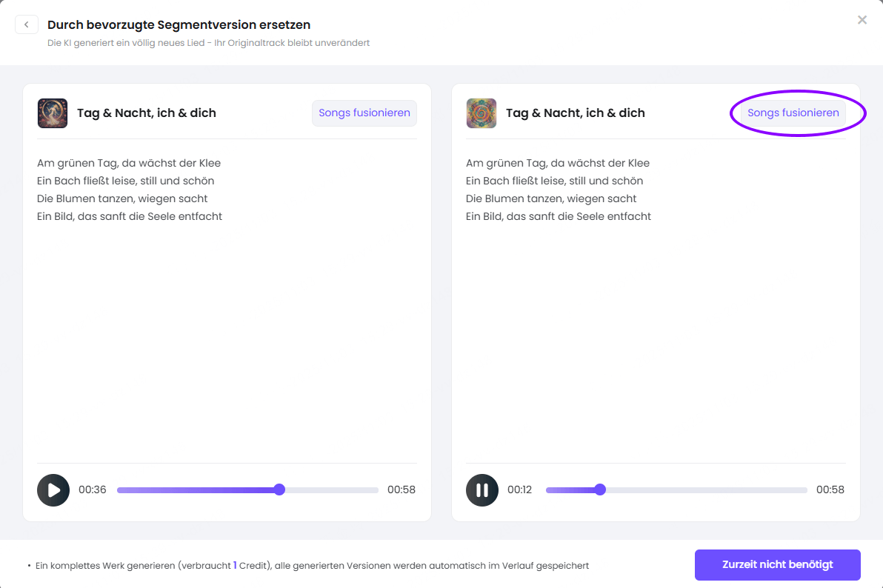The image size is (883, 588).
Task: Click the Zurzeit nicht benötigt button
Action: pyautogui.click(x=777, y=564)
